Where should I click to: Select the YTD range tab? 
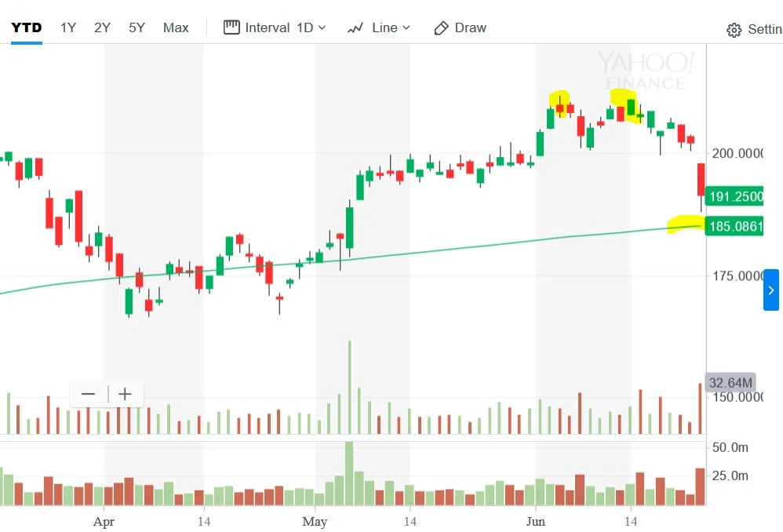26,27
